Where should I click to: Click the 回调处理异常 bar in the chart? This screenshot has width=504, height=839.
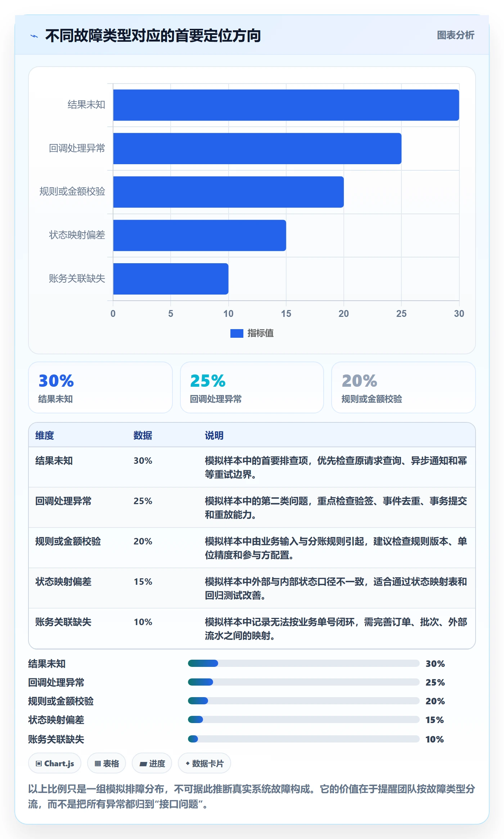[257, 149]
